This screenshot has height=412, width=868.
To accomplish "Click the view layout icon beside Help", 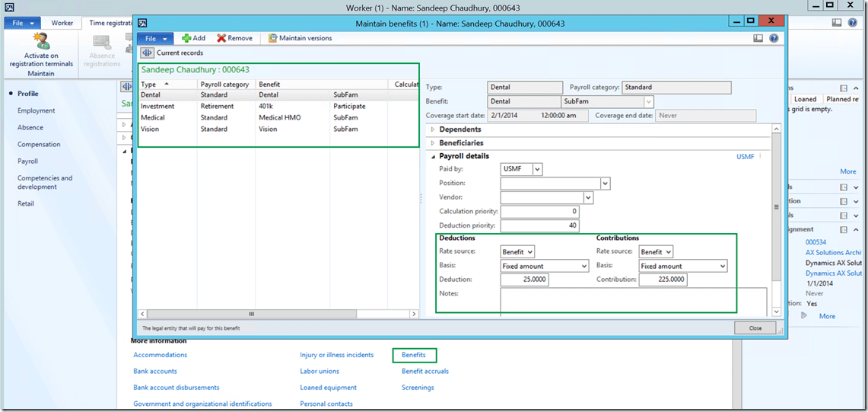I will (758, 38).
